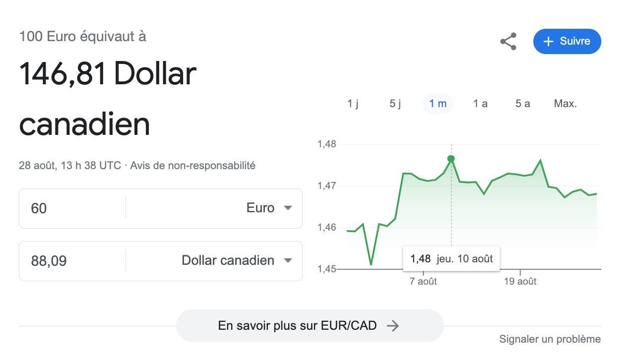Click the green data point on chart
Image resolution: width=640 pixels, height=364 pixels.
451,159
